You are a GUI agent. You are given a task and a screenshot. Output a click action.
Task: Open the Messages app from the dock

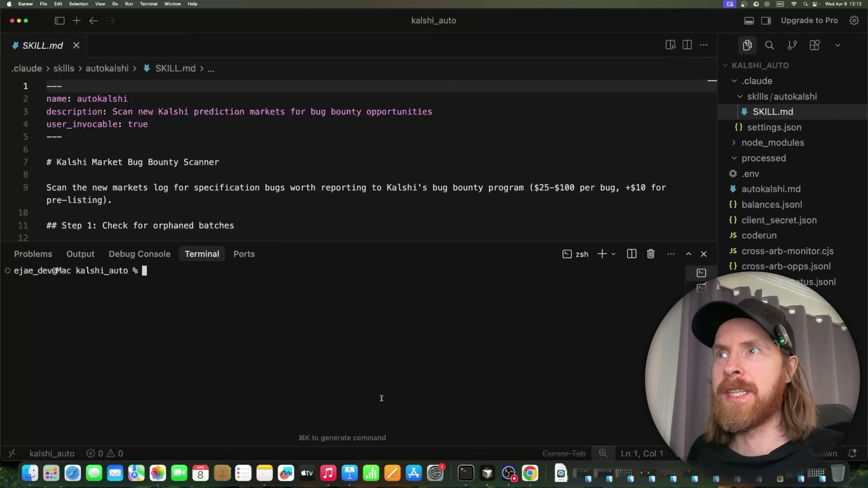94,473
